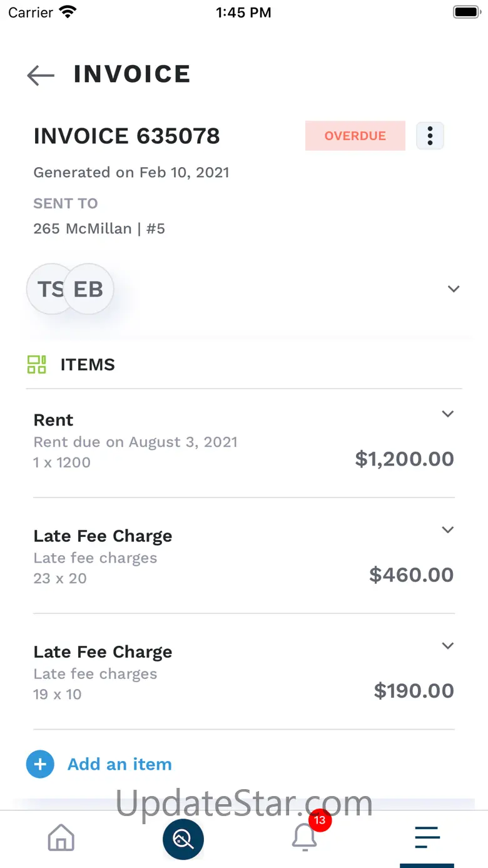Open the hamburger menu tab
The height and width of the screenshot is (868, 488).
click(427, 837)
